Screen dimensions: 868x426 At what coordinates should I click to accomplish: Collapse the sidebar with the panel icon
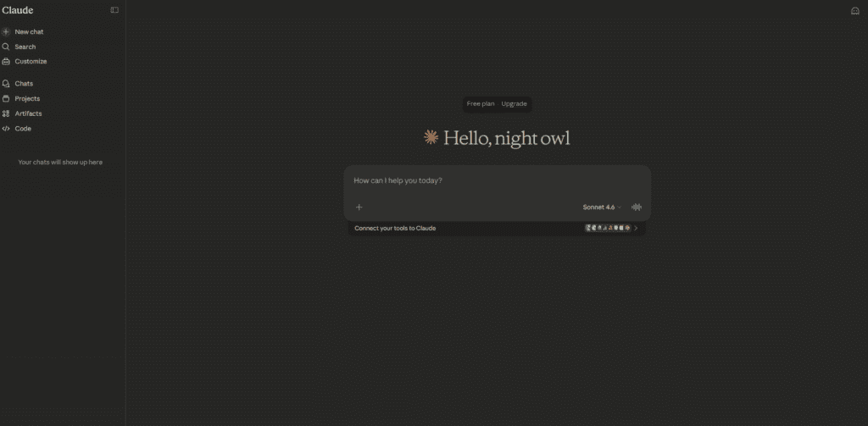114,10
